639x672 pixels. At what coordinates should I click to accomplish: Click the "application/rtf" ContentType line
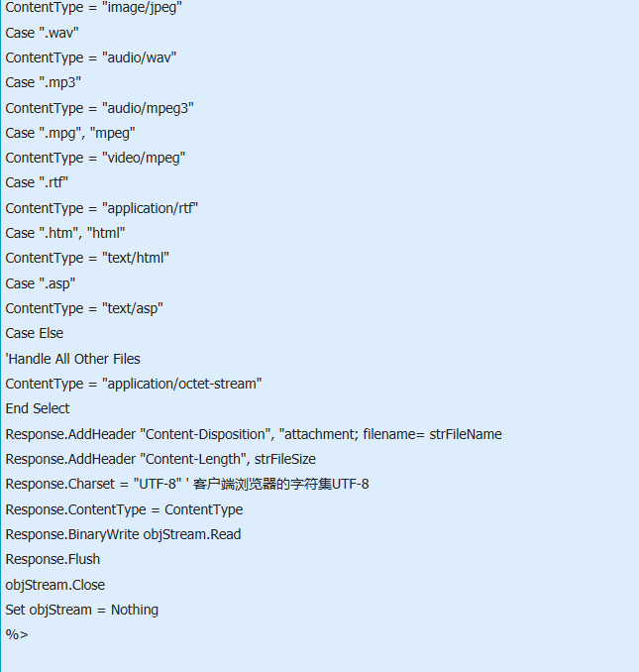click(101, 209)
